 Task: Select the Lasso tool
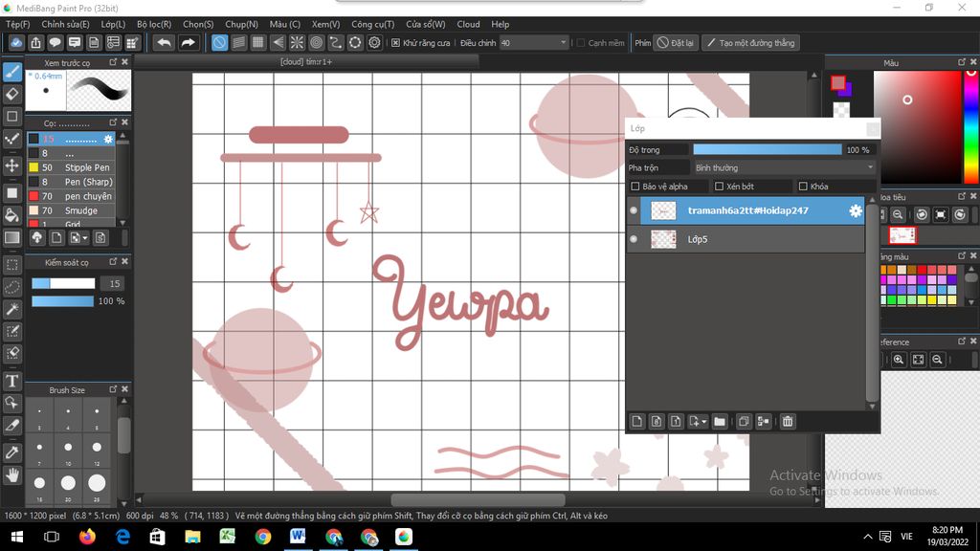click(x=11, y=287)
